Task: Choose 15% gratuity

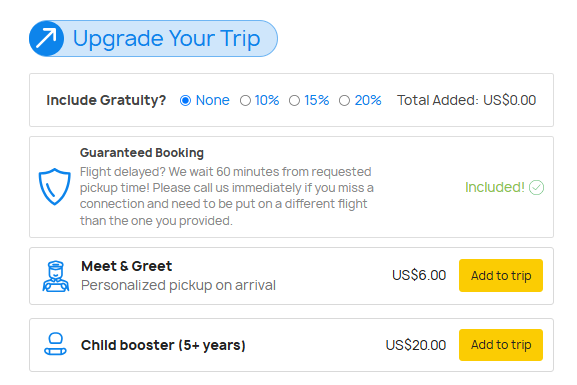Action: point(294,100)
